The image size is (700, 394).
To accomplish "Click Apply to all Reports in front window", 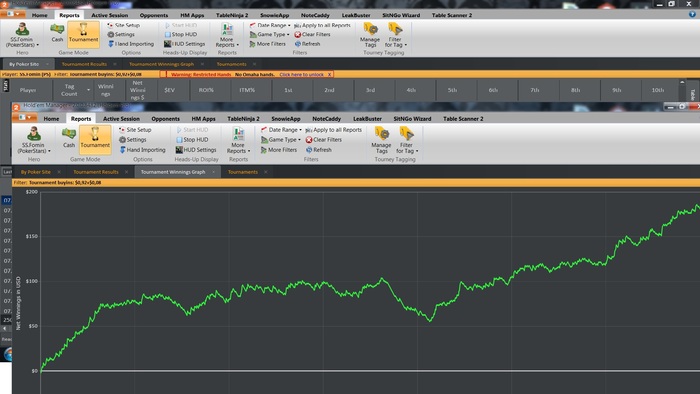I will click(333, 130).
